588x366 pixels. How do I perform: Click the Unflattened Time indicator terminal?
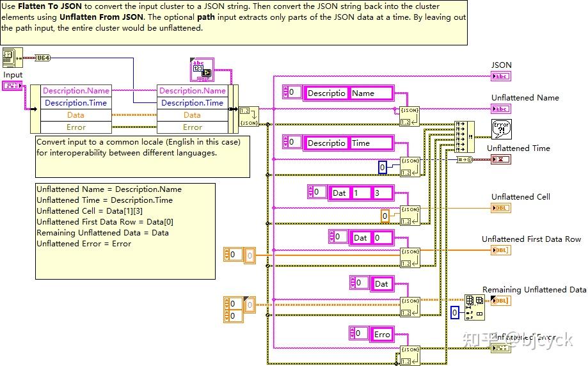(501, 159)
